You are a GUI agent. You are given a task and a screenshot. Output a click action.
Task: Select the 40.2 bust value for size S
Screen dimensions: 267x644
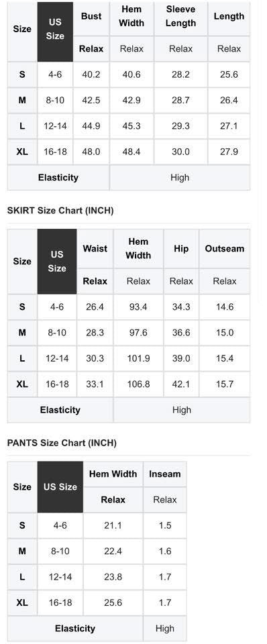91,74
